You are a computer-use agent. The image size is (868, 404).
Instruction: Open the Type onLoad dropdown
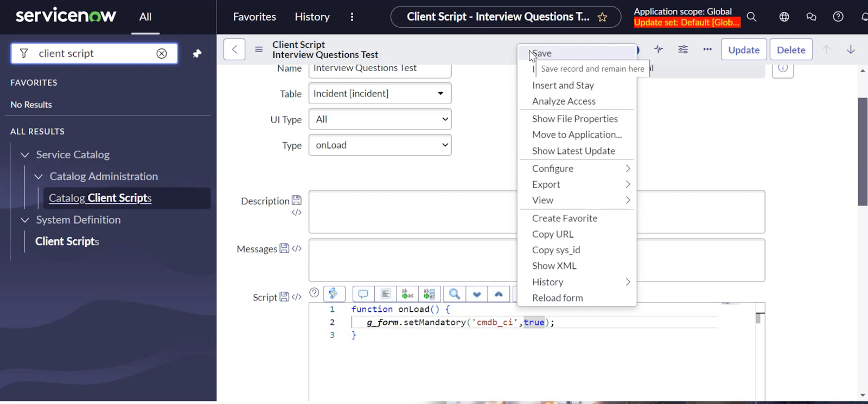coord(380,145)
